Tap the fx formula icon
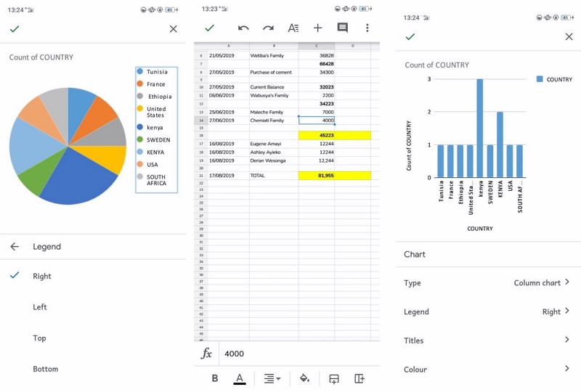This screenshot has height=392, width=581. point(206,354)
